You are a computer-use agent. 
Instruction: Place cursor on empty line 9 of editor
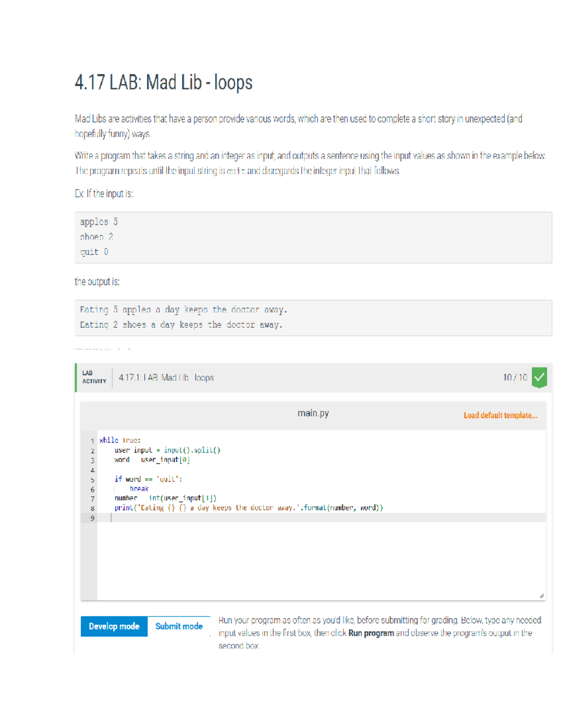tap(281, 518)
